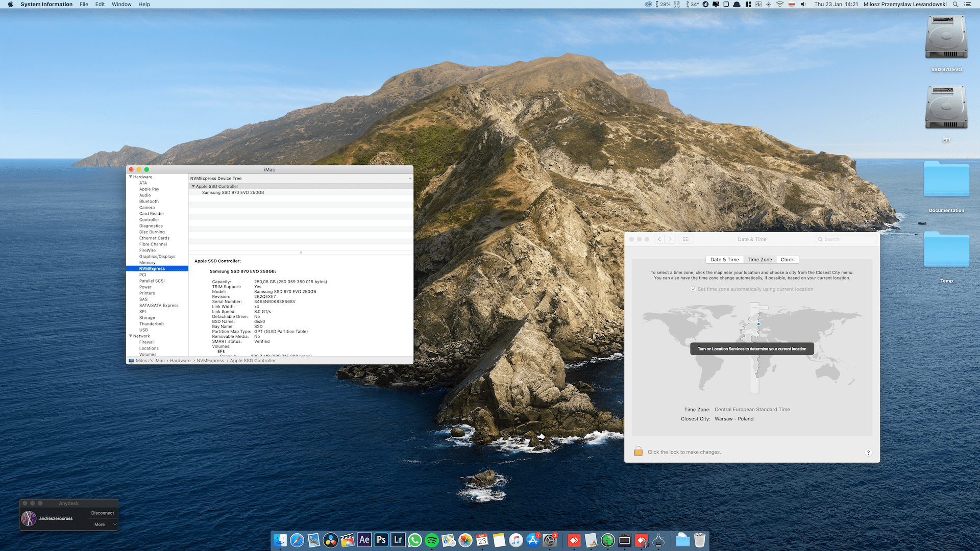Open DaVinci Resolve from the Dock
The image size is (980, 551).
tap(330, 540)
